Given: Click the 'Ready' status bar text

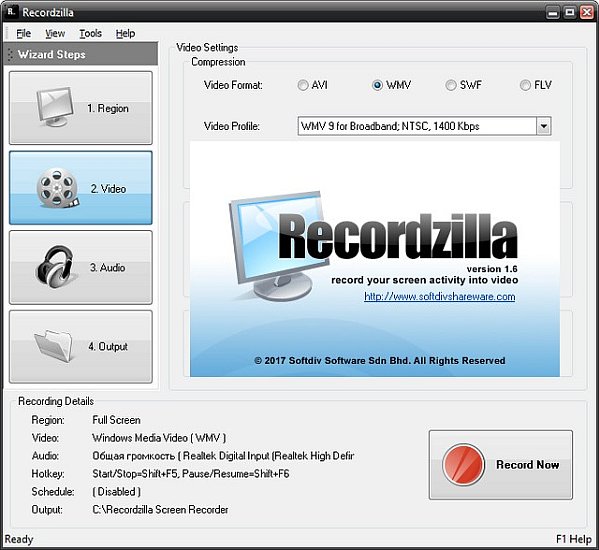Looking at the screenshot, I should [x=19, y=539].
